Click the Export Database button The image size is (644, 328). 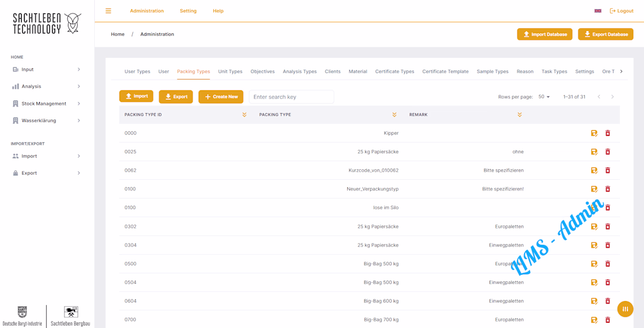tap(605, 35)
